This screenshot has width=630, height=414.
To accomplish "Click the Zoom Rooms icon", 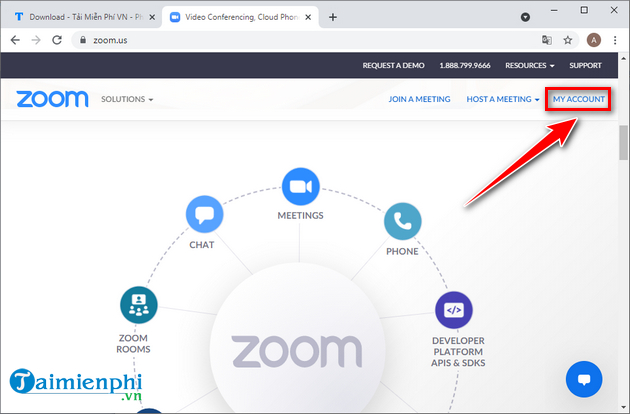I will click(x=139, y=305).
